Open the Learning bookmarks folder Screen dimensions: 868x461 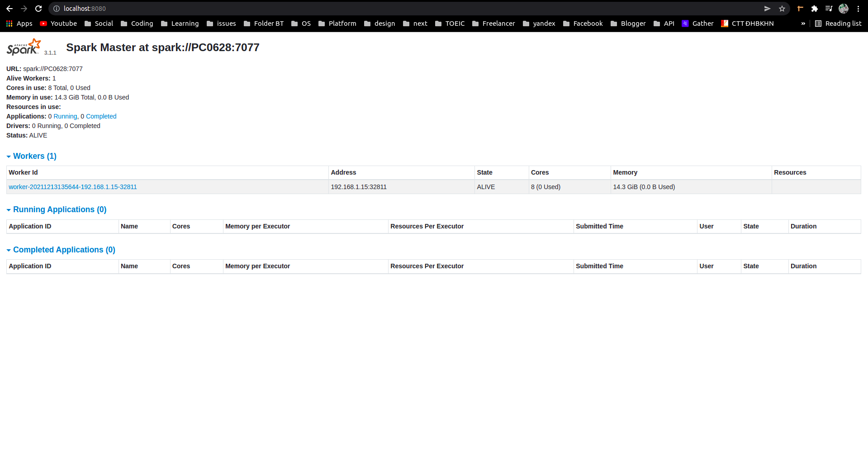tap(180, 24)
